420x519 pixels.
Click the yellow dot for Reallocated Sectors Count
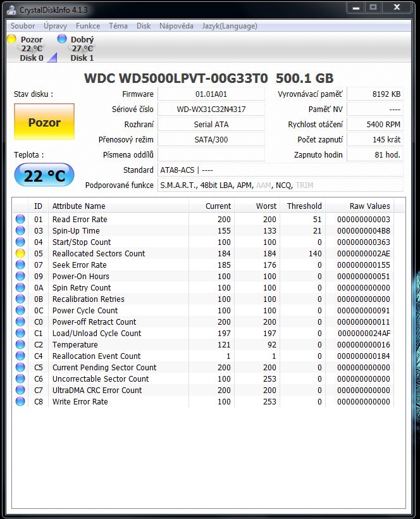(x=20, y=253)
